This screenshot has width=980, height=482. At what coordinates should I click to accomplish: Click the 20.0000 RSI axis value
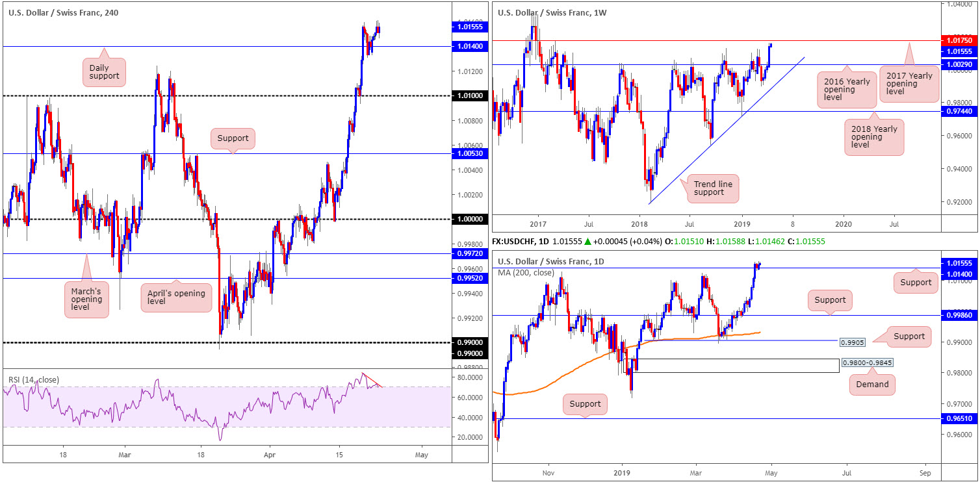coord(470,437)
